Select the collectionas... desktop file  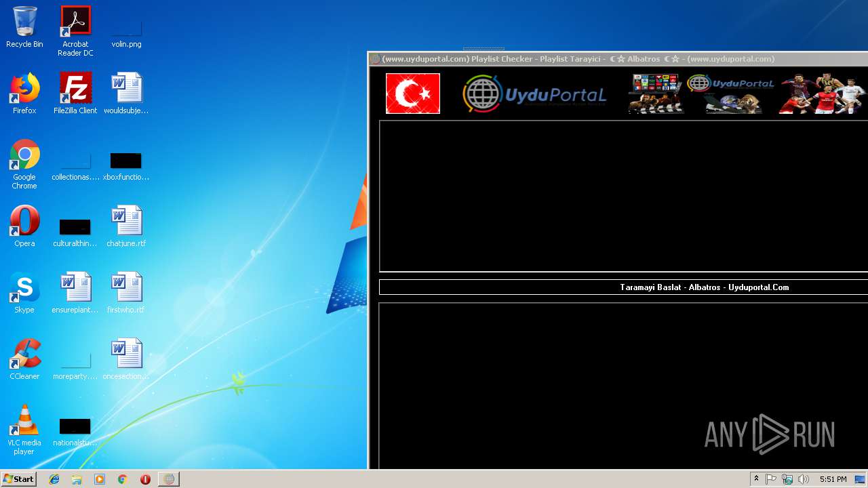[75, 167]
